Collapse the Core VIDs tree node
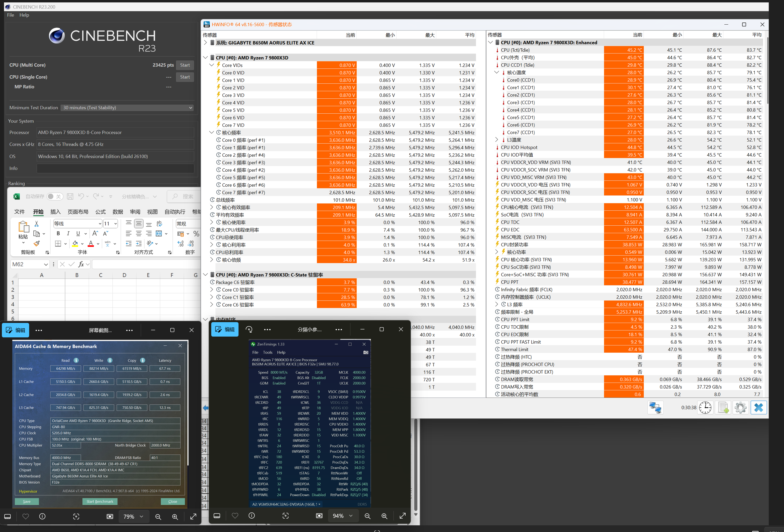Screen dimensions: 784x532 [x=212, y=65]
